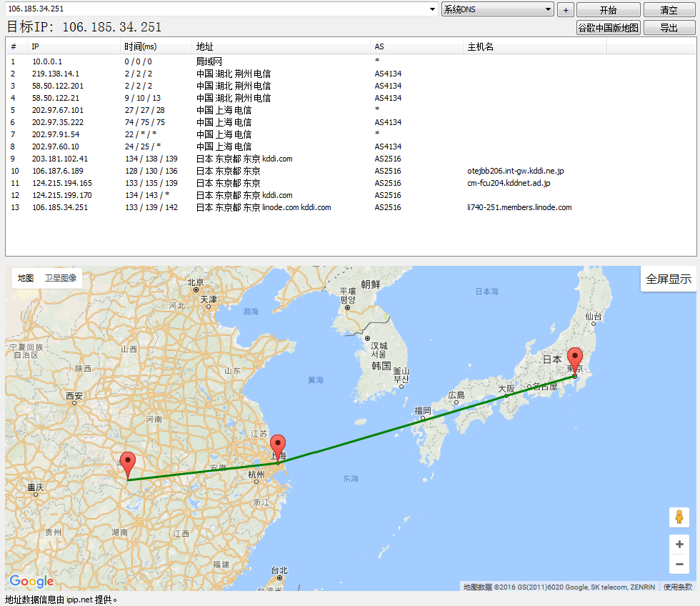Select hop 13 IP 106.185.34.251
The height and width of the screenshot is (606, 700).
(x=60, y=207)
